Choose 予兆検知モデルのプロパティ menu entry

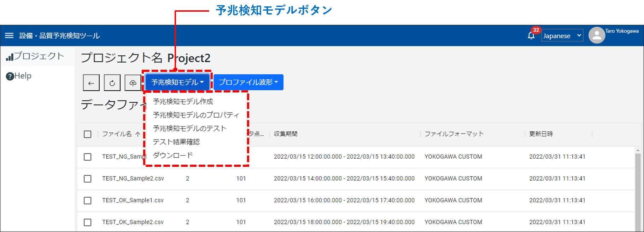point(196,115)
